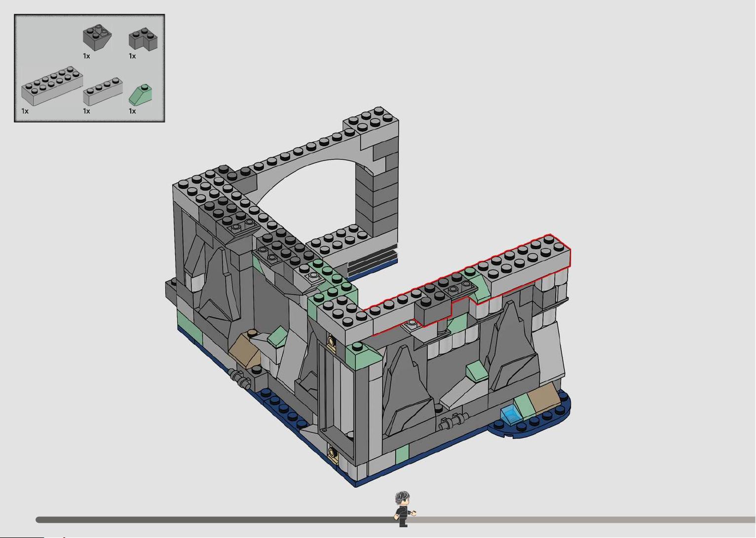
Task: Select the dark gray corner brick in the parts box
Action: 143,39
